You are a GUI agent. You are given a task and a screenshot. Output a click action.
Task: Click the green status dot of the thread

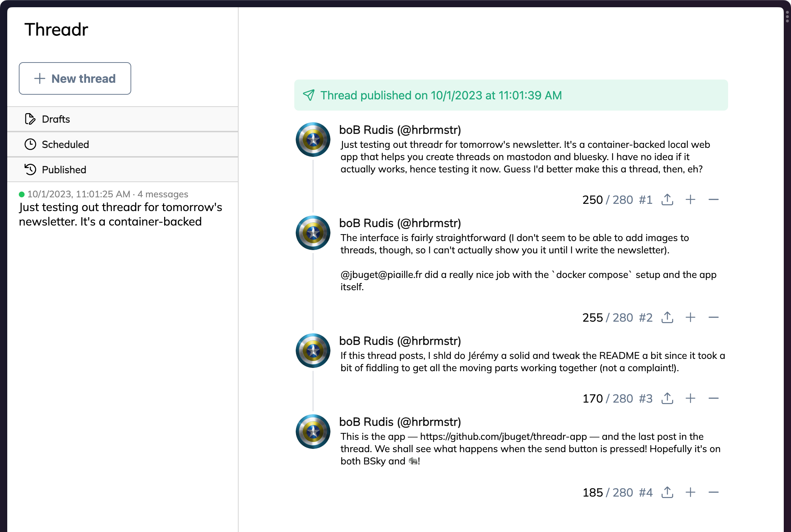22,194
